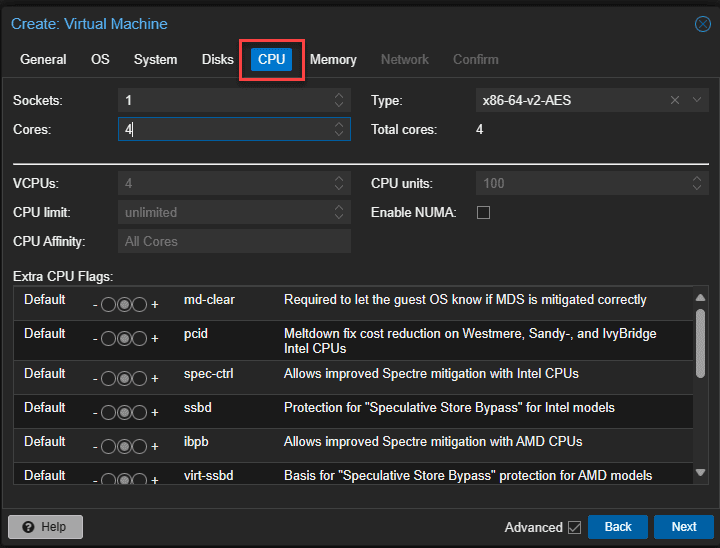Viewport: 720px width, 548px height.
Task: Enable the NUMA checkbox
Action: [483, 212]
